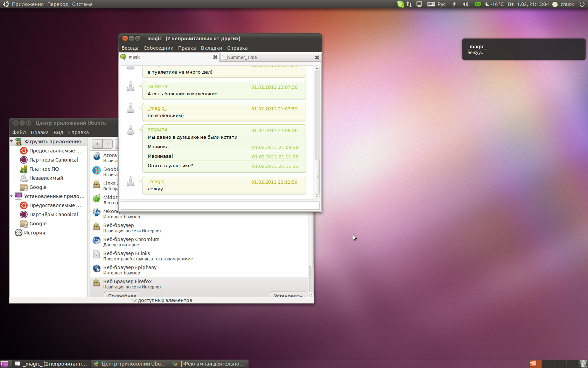Image resolution: width=588 pixels, height=368 pixels.
Task: Click the volume speaker icon
Action: coord(465,4)
